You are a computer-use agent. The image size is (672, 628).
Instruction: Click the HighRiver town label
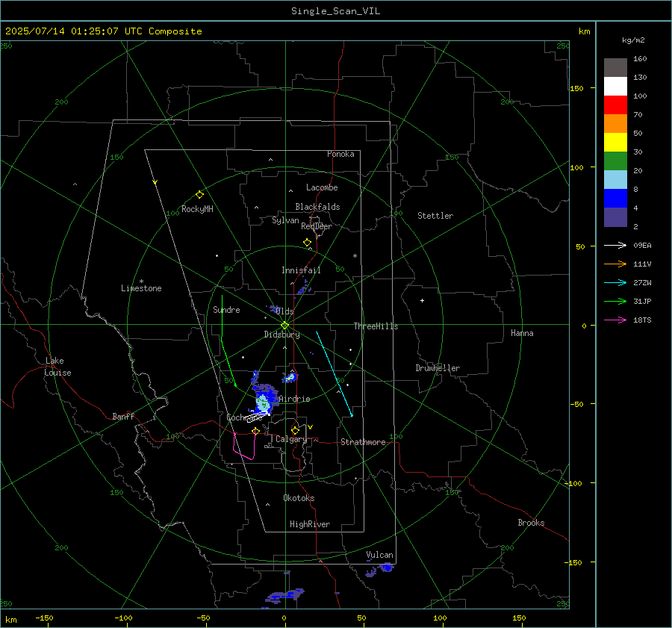click(310, 524)
